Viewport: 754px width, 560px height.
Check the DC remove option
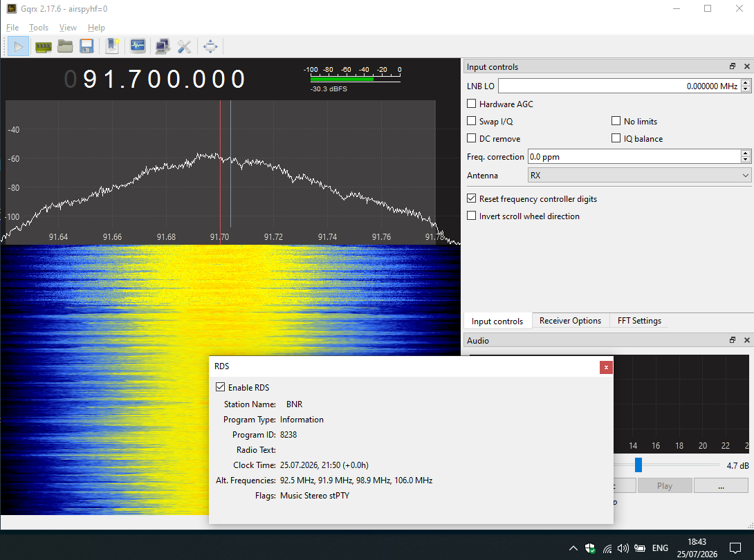(472, 138)
